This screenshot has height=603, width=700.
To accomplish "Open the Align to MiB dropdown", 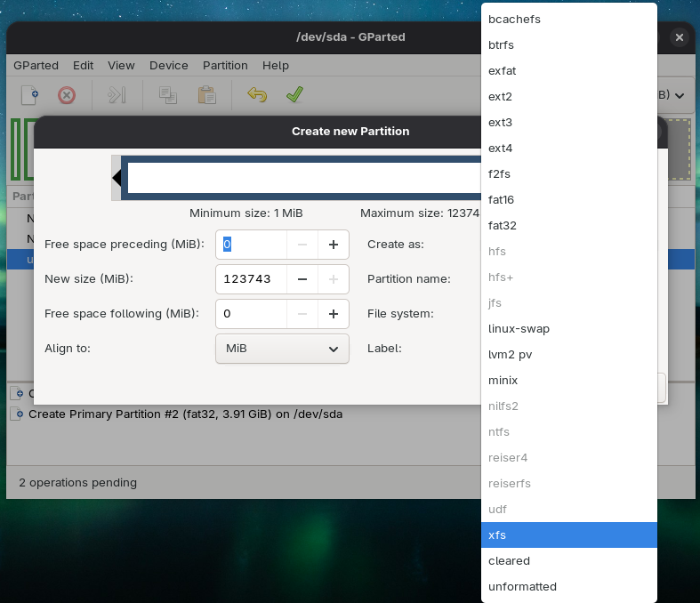I will (282, 349).
